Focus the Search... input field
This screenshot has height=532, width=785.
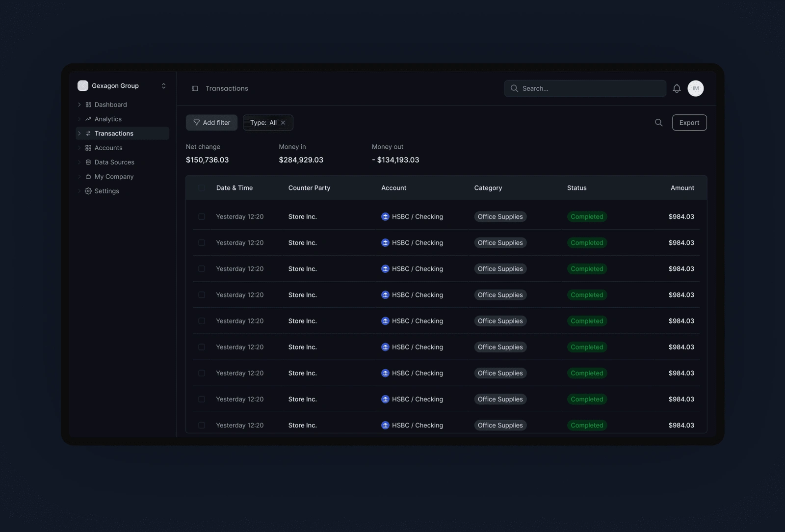pos(585,88)
